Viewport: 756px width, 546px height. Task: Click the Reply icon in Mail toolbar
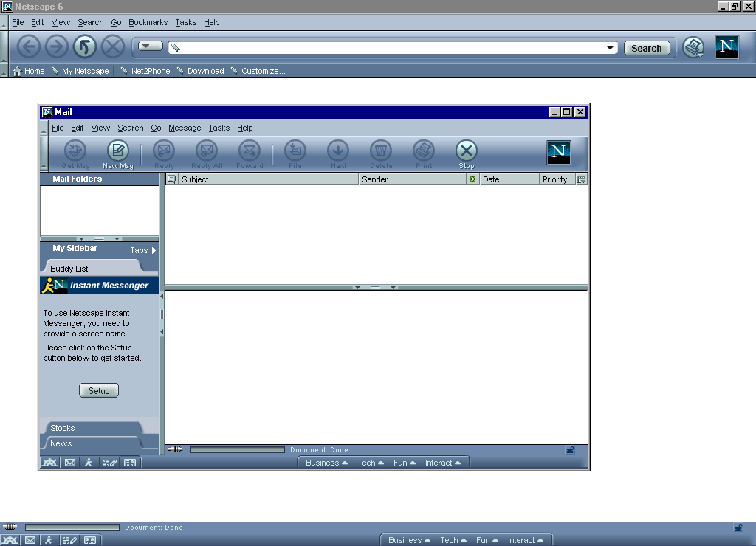pyautogui.click(x=164, y=155)
